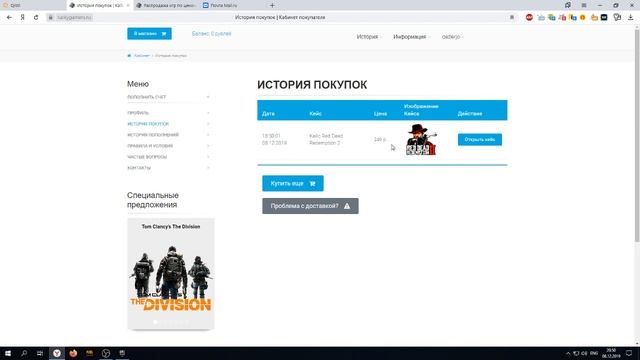640x360 pixels.
Task: Click the purchase date cell
Action: (274, 139)
